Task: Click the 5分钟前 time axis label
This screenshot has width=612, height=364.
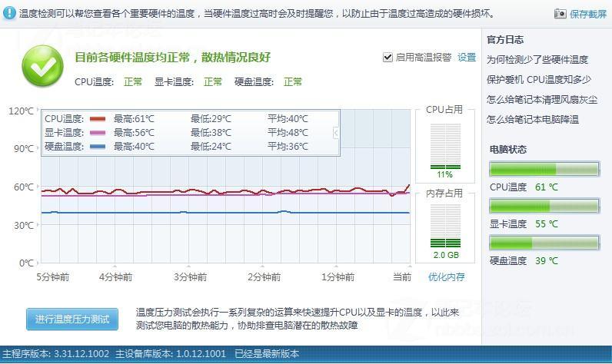Action: pos(53,277)
